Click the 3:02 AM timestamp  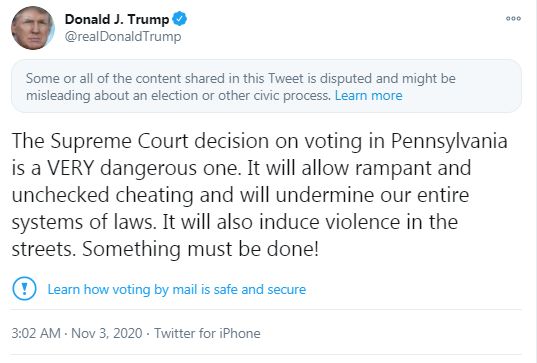pos(36,333)
